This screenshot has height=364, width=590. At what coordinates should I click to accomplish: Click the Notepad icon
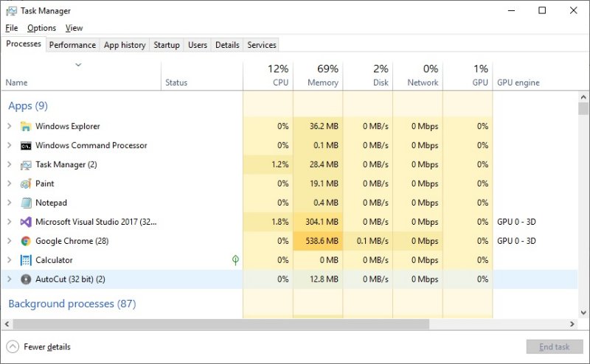coord(26,203)
